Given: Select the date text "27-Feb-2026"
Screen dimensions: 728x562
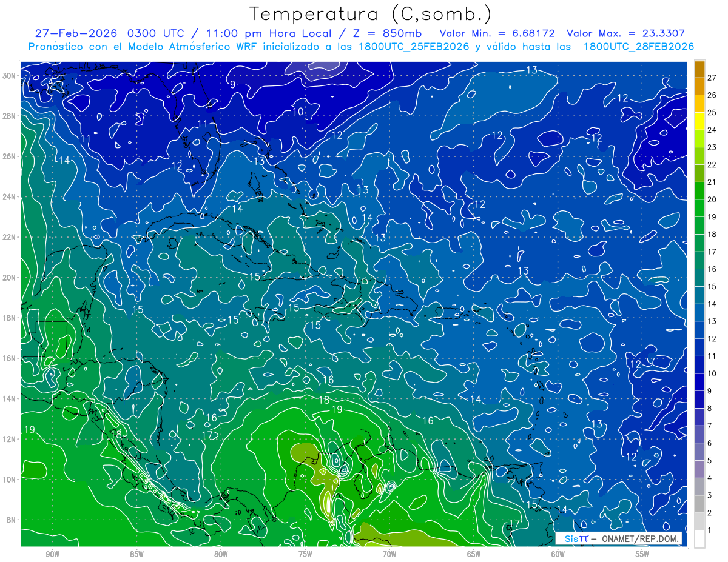Looking at the screenshot, I should pos(76,33).
